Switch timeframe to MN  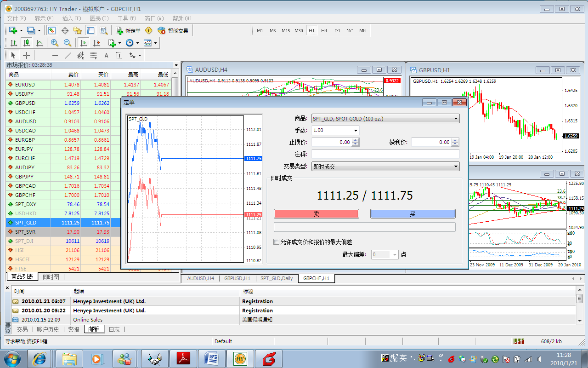pos(363,30)
